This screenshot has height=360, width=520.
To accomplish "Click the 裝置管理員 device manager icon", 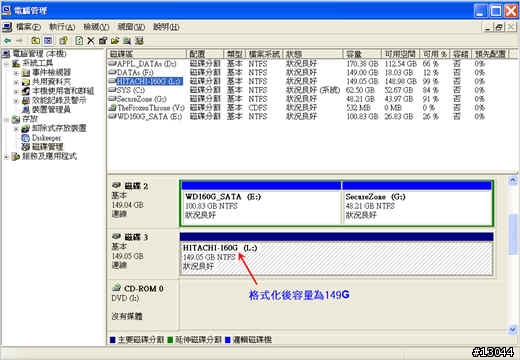I will point(26,109).
